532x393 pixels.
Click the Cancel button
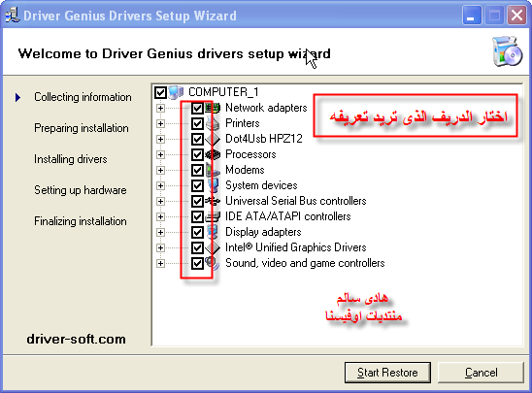pyautogui.click(x=481, y=373)
